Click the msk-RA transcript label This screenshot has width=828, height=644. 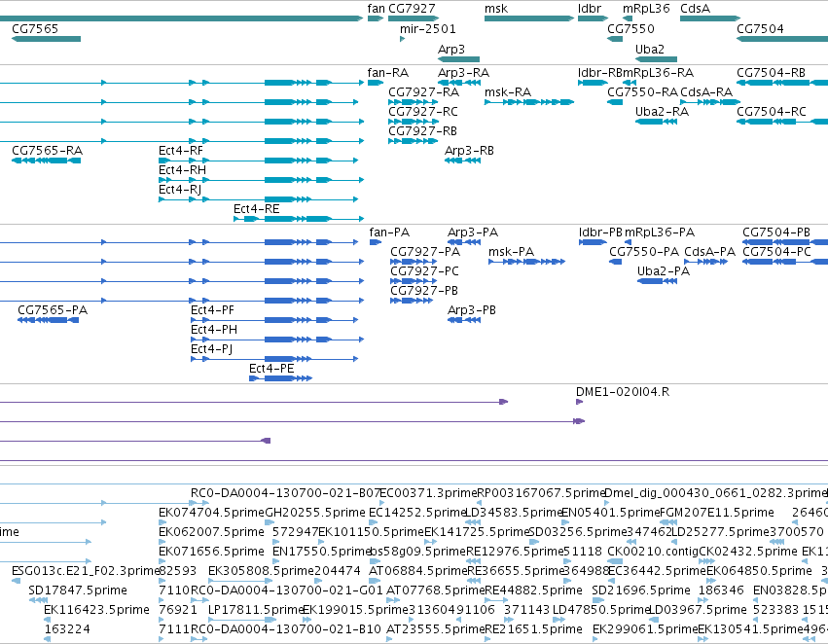[x=508, y=92]
